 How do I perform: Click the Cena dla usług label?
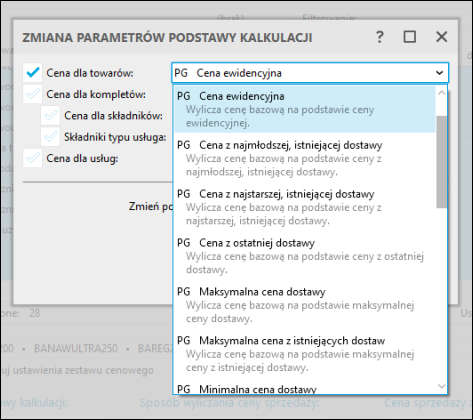(x=82, y=159)
